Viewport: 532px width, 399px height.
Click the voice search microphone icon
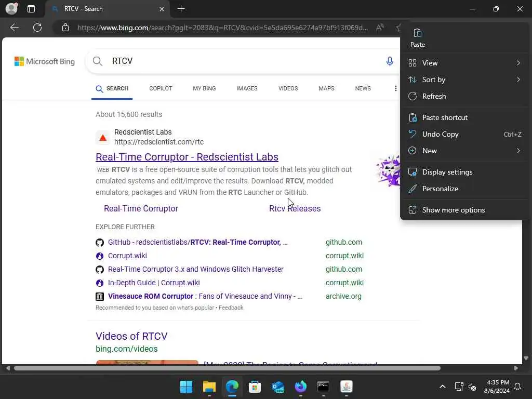click(x=390, y=61)
